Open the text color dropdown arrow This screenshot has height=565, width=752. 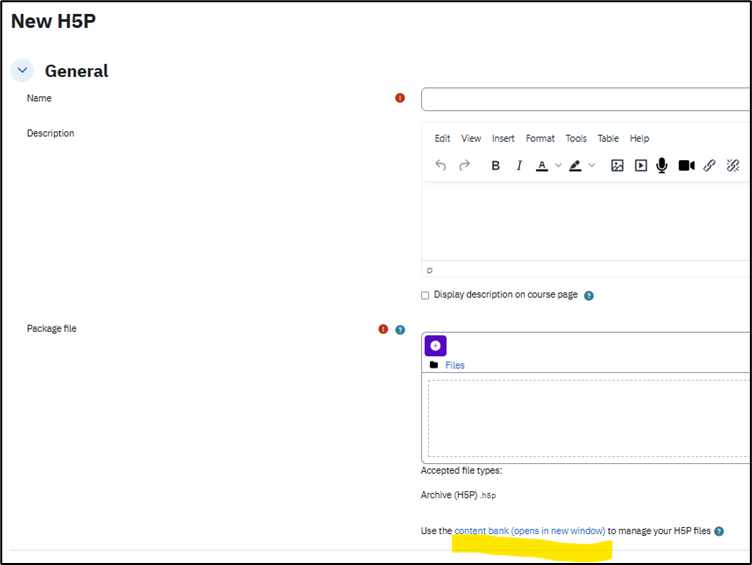coord(558,166)
